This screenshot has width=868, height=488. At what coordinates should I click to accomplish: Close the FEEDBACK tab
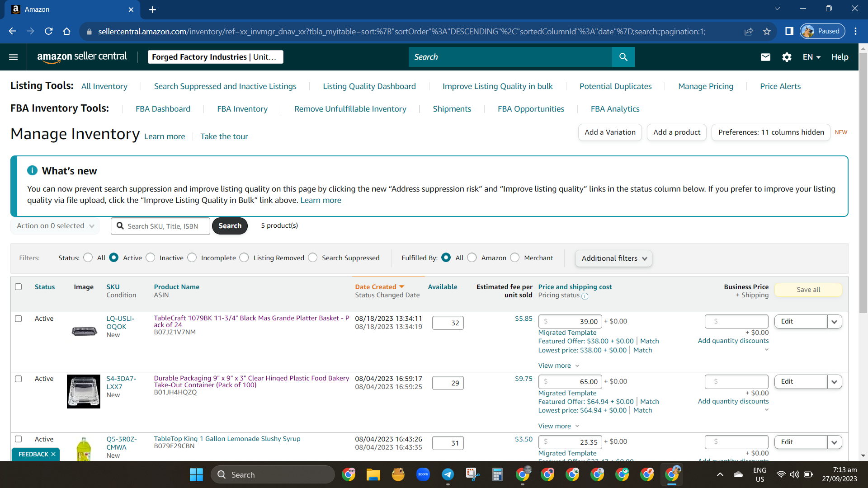(x=53, y=454)
